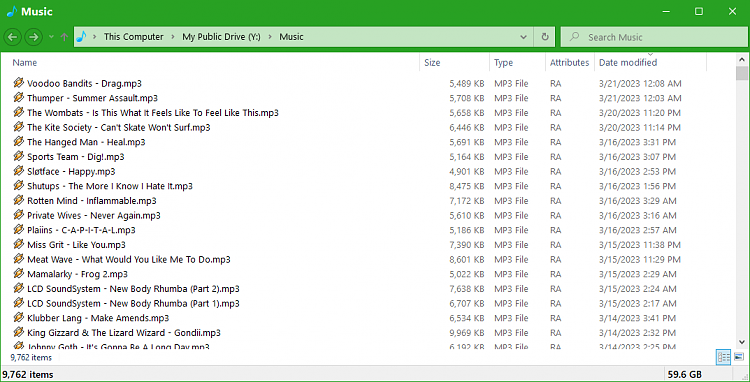Click icon for Mamalarky - Frog 2.mp3

(x=18, y=273)
